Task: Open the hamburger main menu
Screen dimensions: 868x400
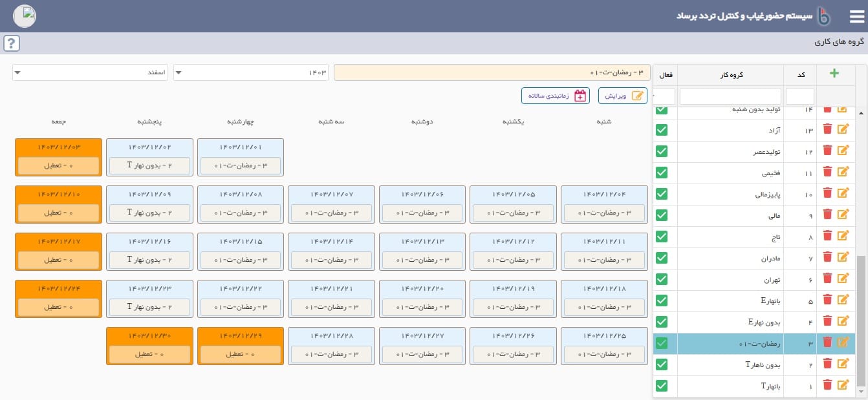Action: [x=856, y=16]
